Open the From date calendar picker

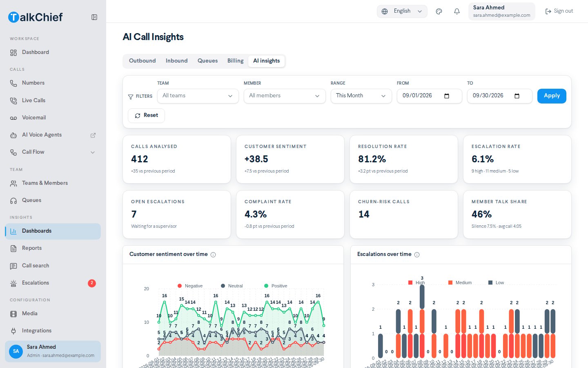[x=447, y=96]
